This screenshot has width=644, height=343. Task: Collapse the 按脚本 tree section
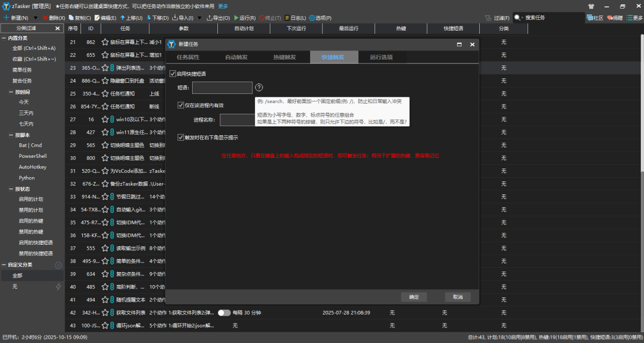pyautogui.click(x=11, y=135)
